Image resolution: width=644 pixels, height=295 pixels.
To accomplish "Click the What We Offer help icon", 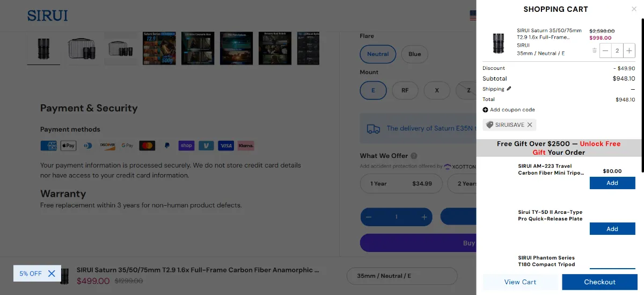I will [x=414, y=156].
